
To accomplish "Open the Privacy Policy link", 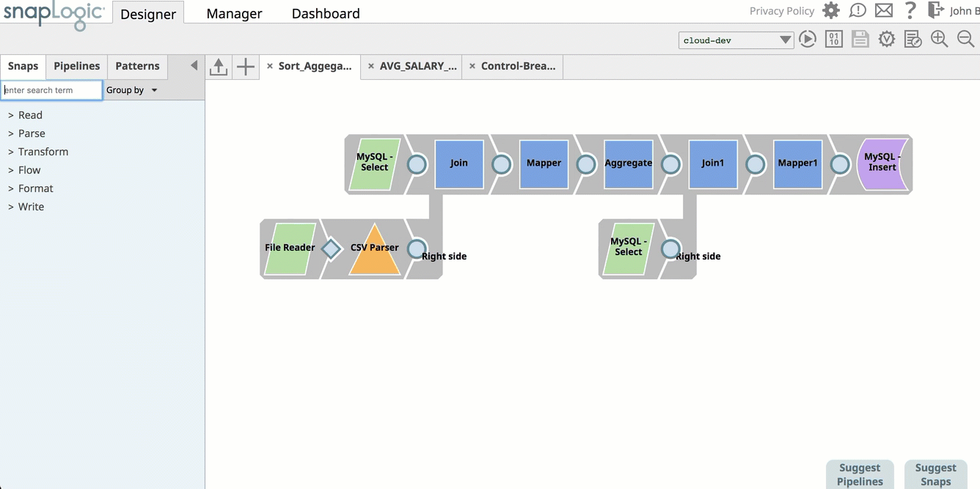I will (781, 11).
